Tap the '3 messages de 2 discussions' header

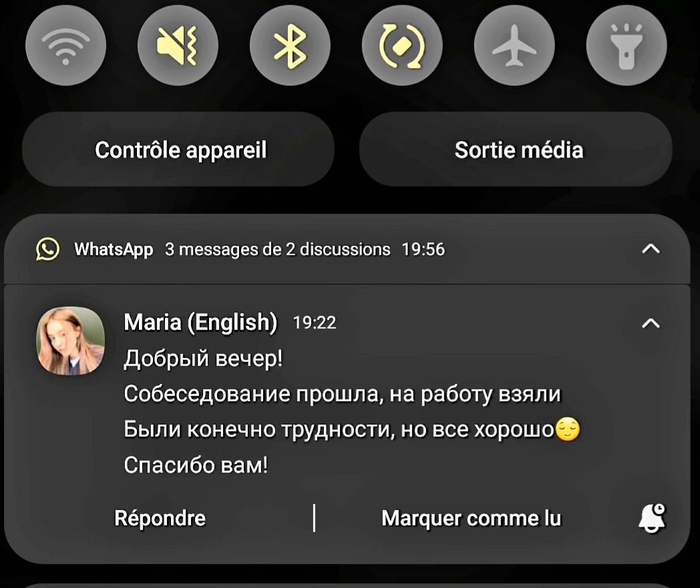click(277, 249)
